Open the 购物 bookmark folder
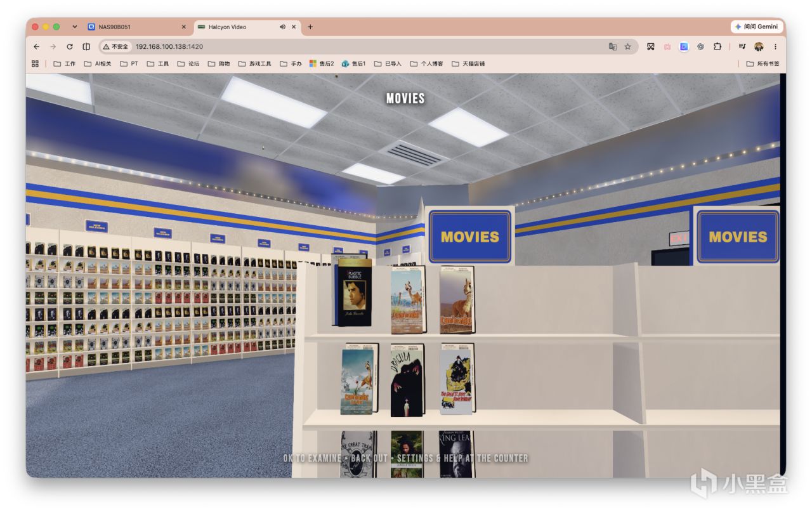812x512 pixels. point(219,63)
